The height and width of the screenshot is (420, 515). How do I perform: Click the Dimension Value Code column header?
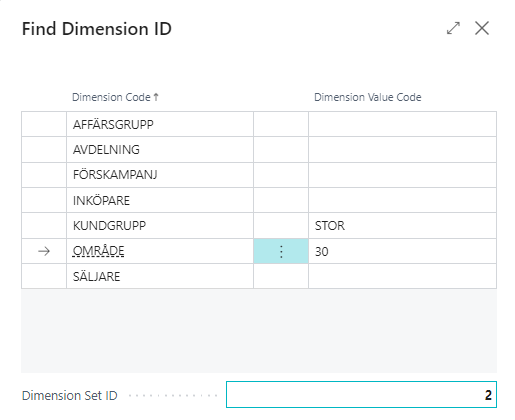[x=368, y=97]
